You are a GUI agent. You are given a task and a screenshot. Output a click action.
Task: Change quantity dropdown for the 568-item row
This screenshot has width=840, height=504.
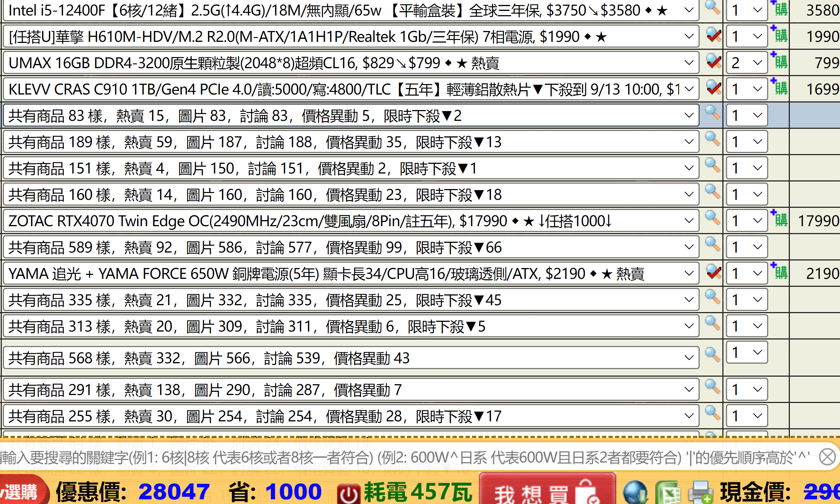(747, 352)
